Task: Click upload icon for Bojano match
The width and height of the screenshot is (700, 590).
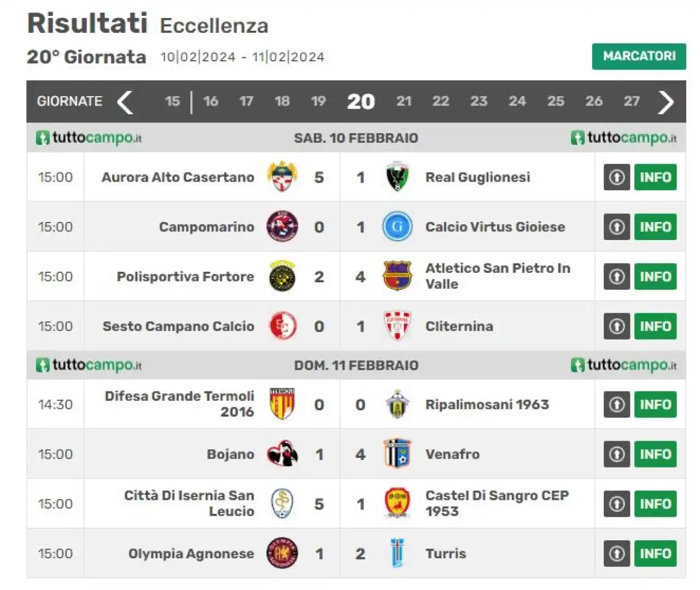Action: pyautogui.click(x=617, y=454)
